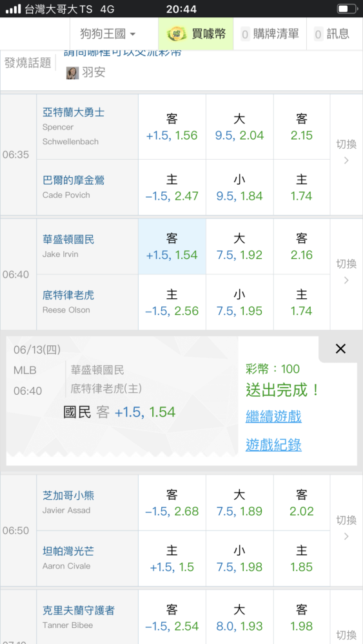
Task: Pick 主 1.74 moneyline for 老虎
Action: coord(302,302)
